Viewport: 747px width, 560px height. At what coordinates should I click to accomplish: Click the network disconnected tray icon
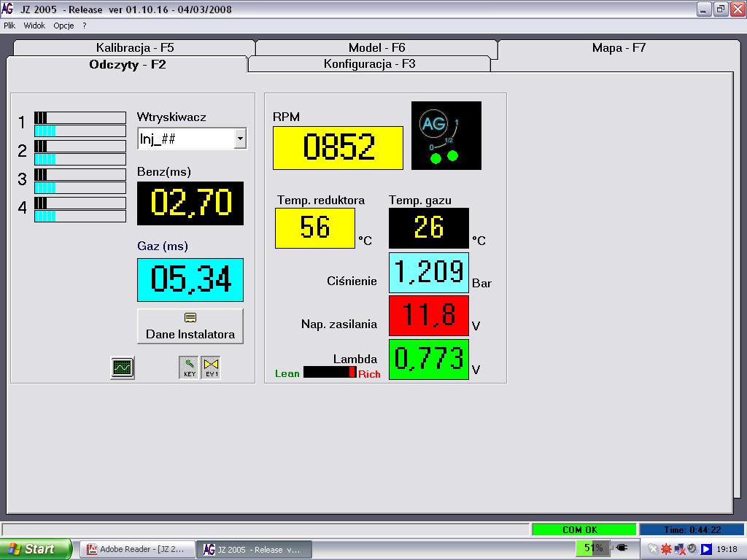[x=679, y=549]
